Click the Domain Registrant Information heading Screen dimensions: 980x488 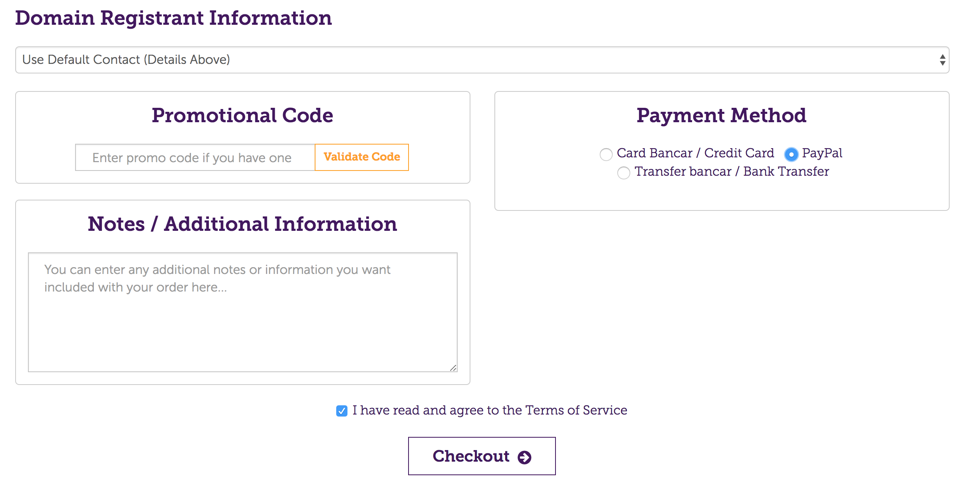(x=173, y=18)
